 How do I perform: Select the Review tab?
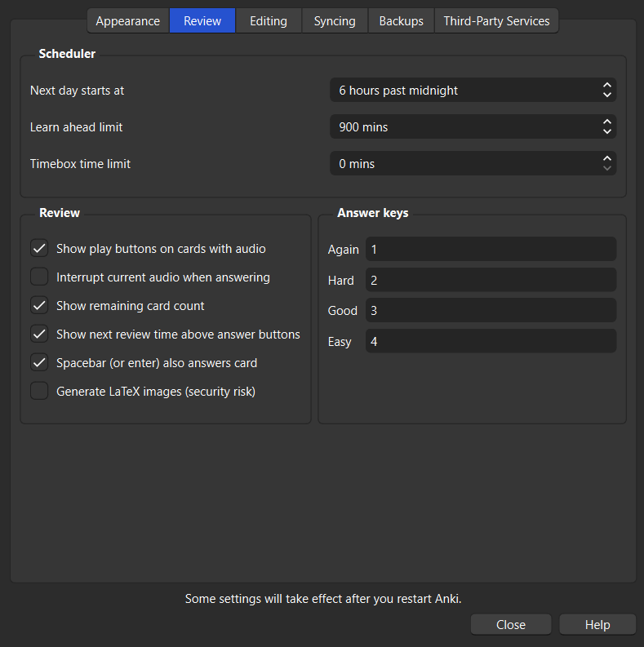(x=202, y=20)
